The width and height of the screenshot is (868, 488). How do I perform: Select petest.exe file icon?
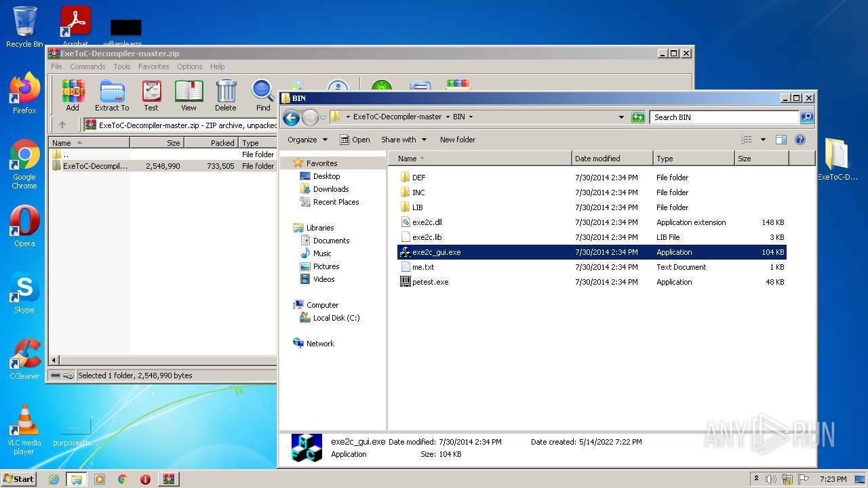pyautogui.click(x=406, y=282)
